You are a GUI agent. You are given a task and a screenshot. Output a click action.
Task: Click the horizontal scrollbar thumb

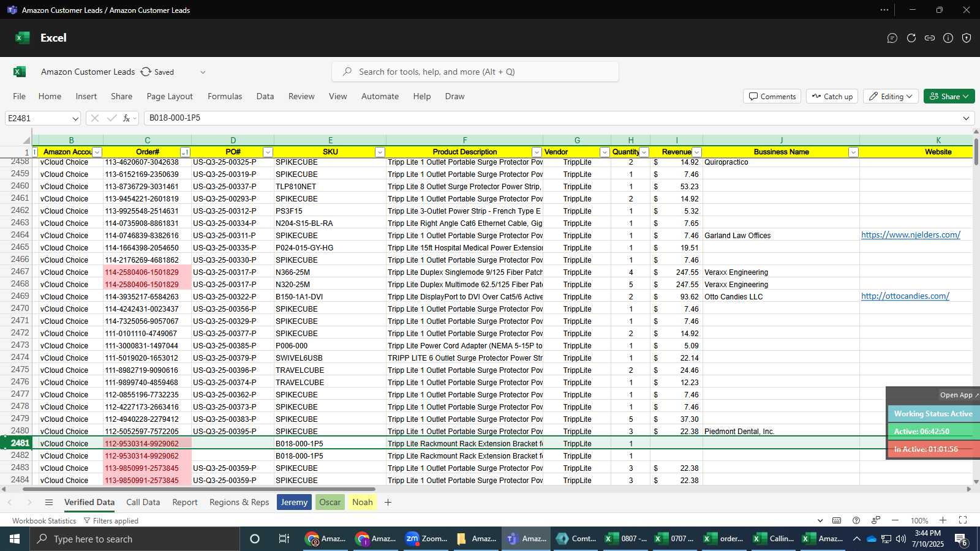pos(199,489)
